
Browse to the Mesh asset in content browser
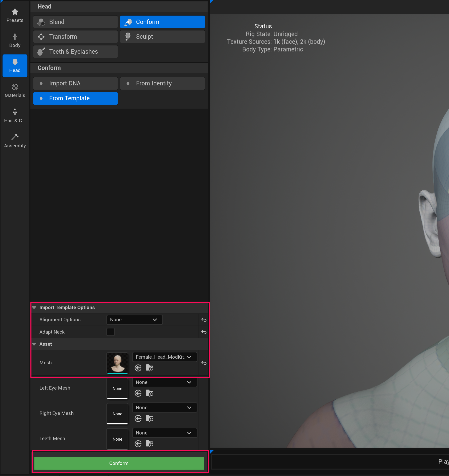click(149, 368)
